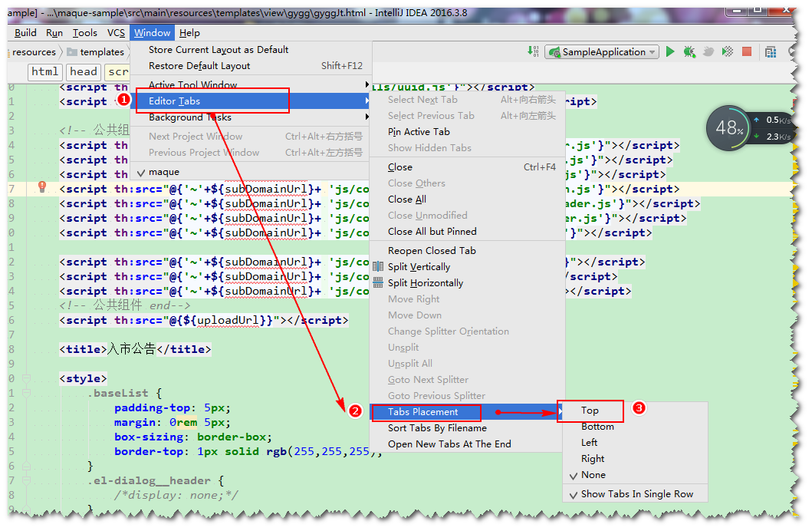The image size is (812, 531).
Task: Stop the running application red square
Action: pyautogui.click(x=747, y=51)
